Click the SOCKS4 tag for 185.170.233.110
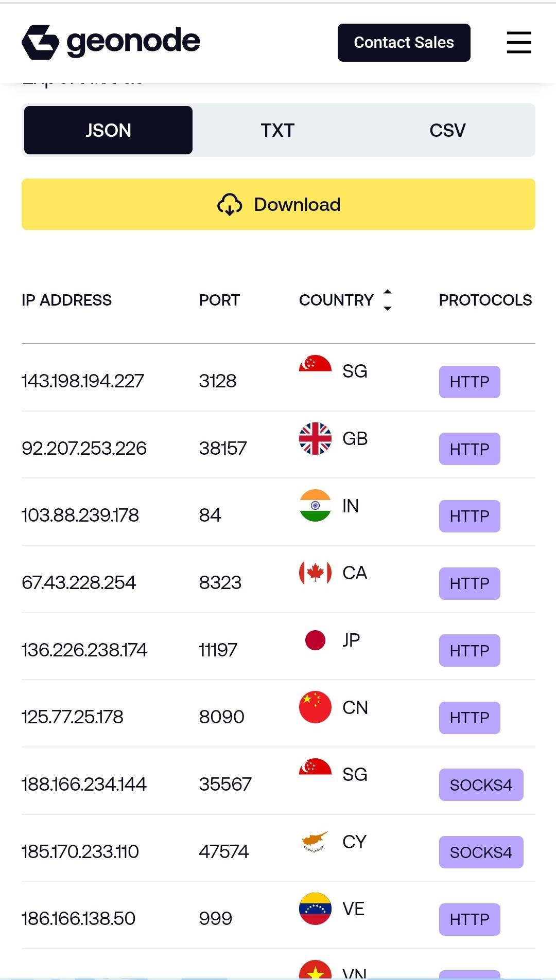 (481, 852)
